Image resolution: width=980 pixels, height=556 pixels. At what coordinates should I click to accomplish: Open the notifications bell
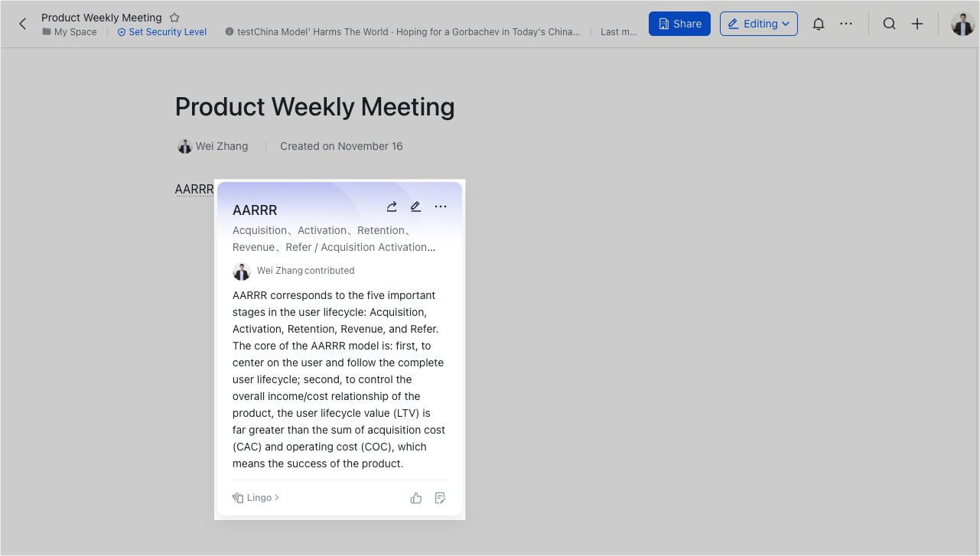point(818,24)
